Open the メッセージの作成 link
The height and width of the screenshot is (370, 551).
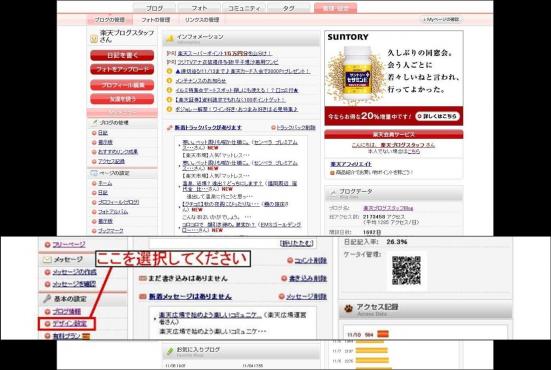(x=74, y=272)
